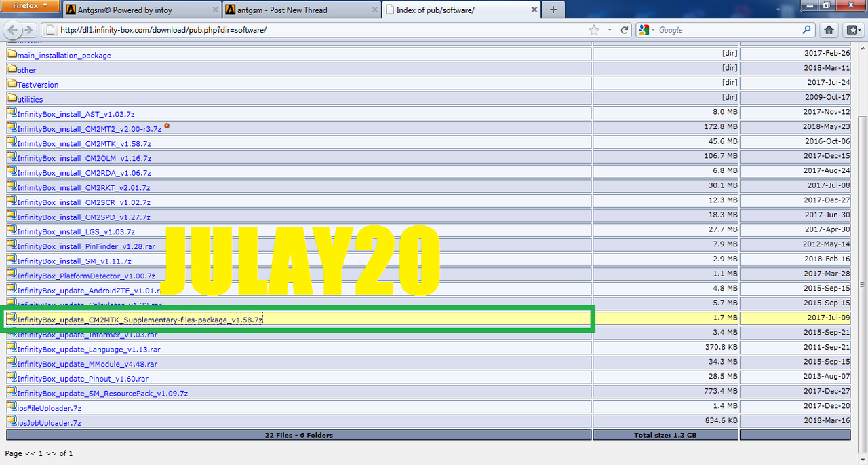Download InfinityBox_install_CM2QLM_v1.16.7z

(84, 158)
